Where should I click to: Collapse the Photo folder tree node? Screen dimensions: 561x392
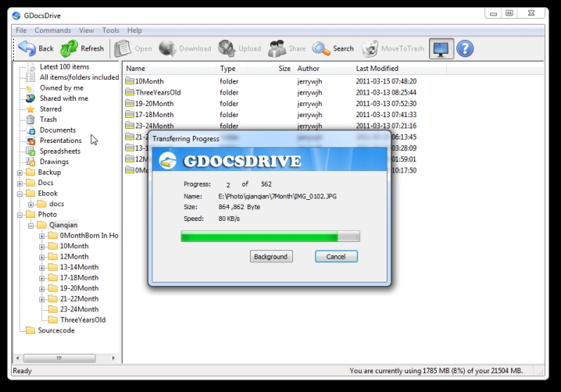point(20,215)
